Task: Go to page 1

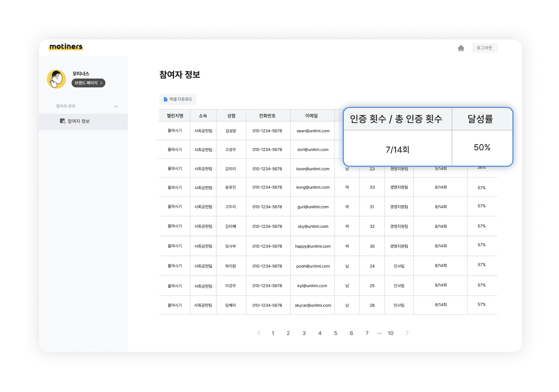Action: pyautogui.click(x=273, y=333)
